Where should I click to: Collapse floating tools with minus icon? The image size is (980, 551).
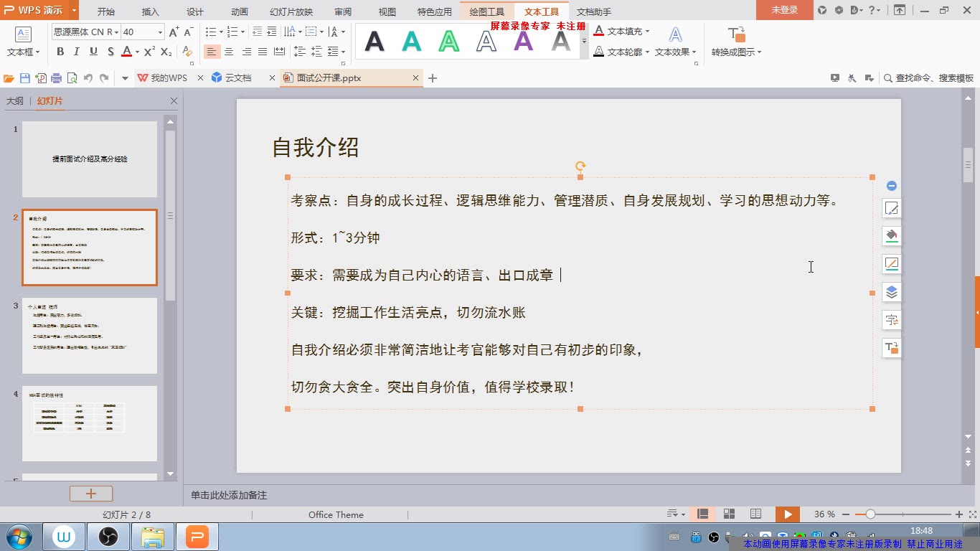click(892, 186)
